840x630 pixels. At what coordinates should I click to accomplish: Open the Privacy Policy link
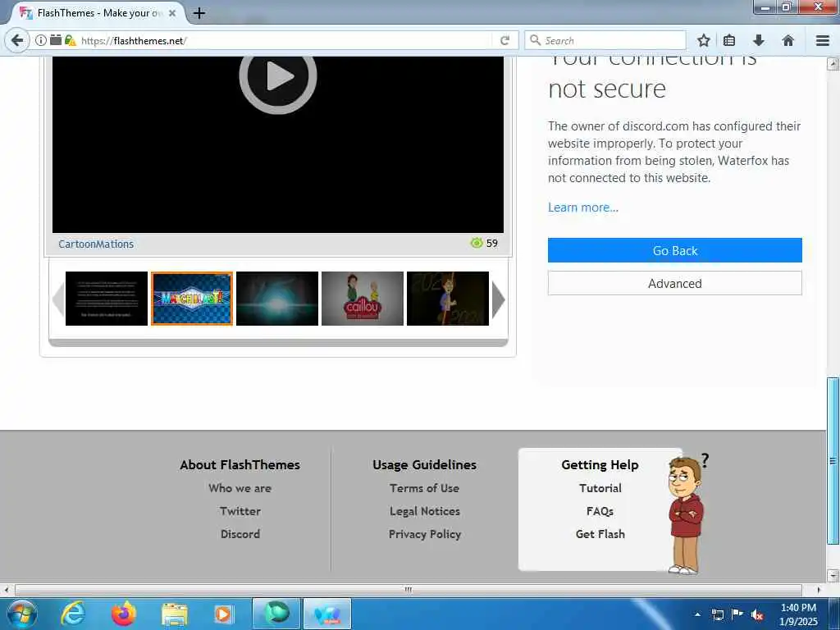click(x=425, y=534)
